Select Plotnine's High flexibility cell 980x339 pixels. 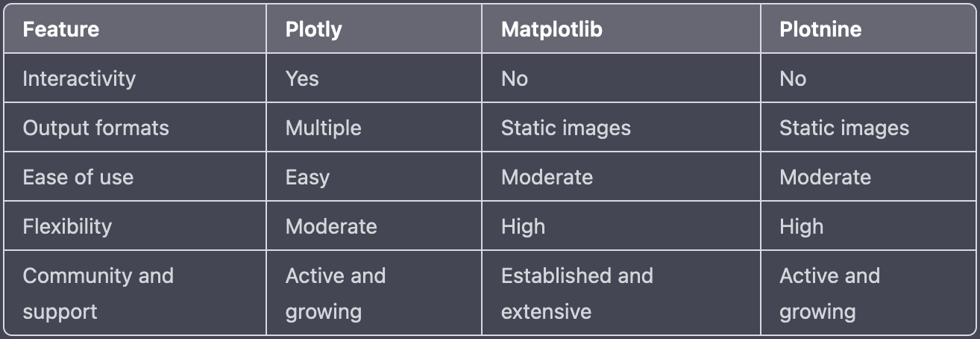coord(868,226)
